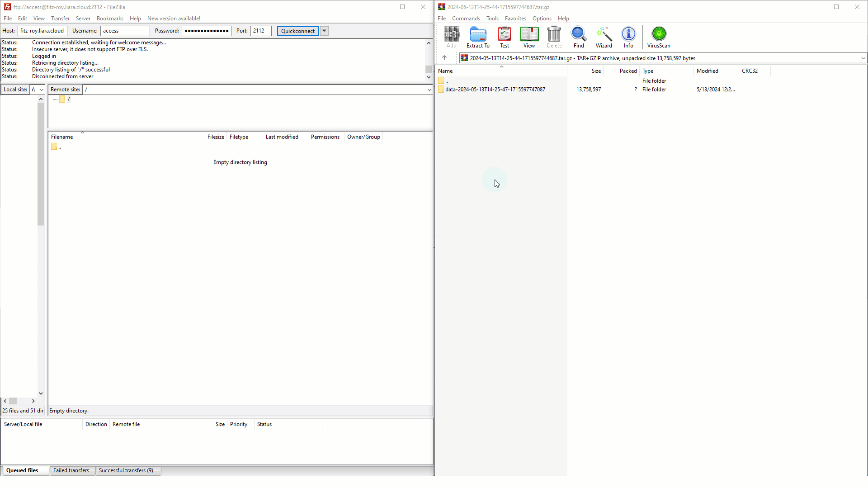Click the Add archive tool in WinRAR
Viewport: 868px width, 488px height.
point(451,38)
